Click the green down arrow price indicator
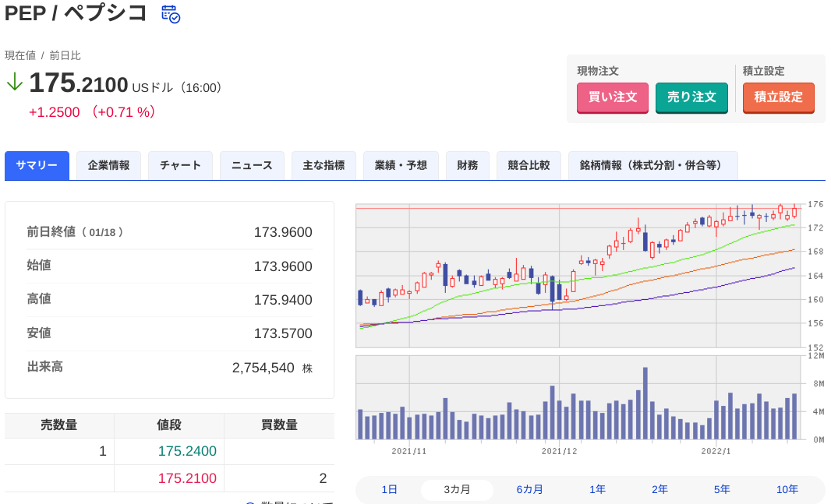The height and width of the screenshot is (504, 831). pos(14,82)
